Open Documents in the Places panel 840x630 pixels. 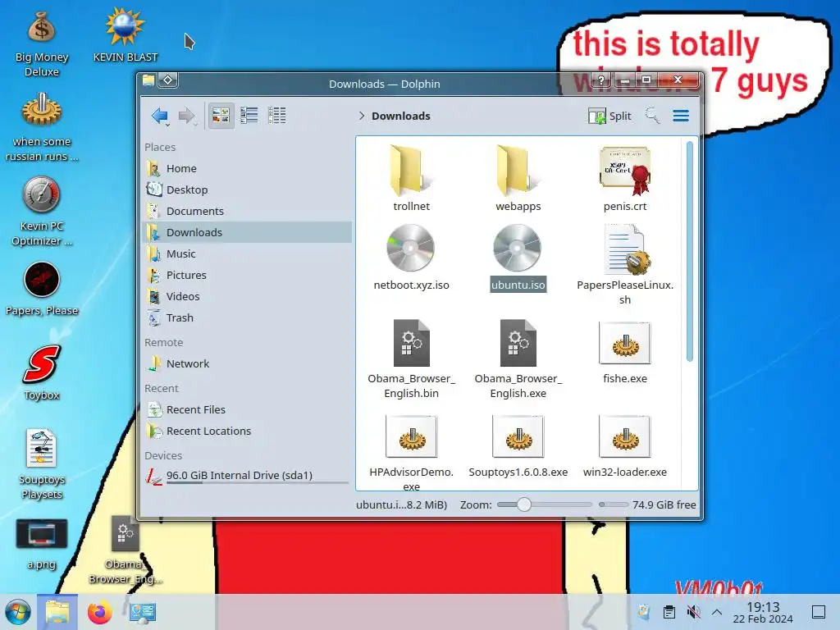tap(248, 211)
